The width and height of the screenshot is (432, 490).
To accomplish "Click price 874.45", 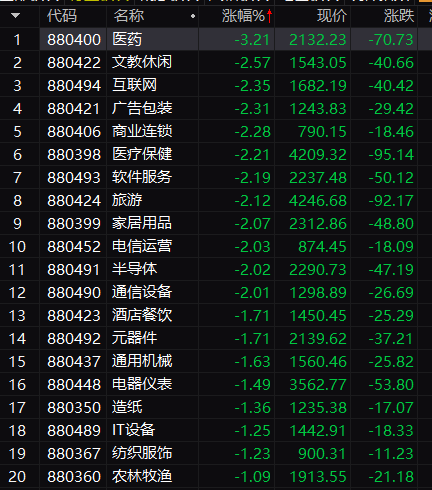I will [x=322, y=247].
